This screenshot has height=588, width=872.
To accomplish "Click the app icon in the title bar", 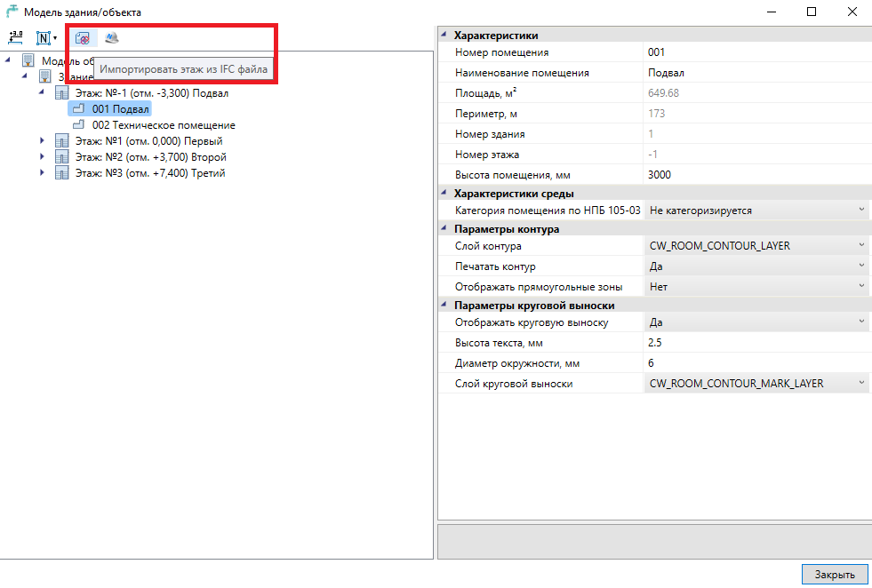I will [12, 12].
